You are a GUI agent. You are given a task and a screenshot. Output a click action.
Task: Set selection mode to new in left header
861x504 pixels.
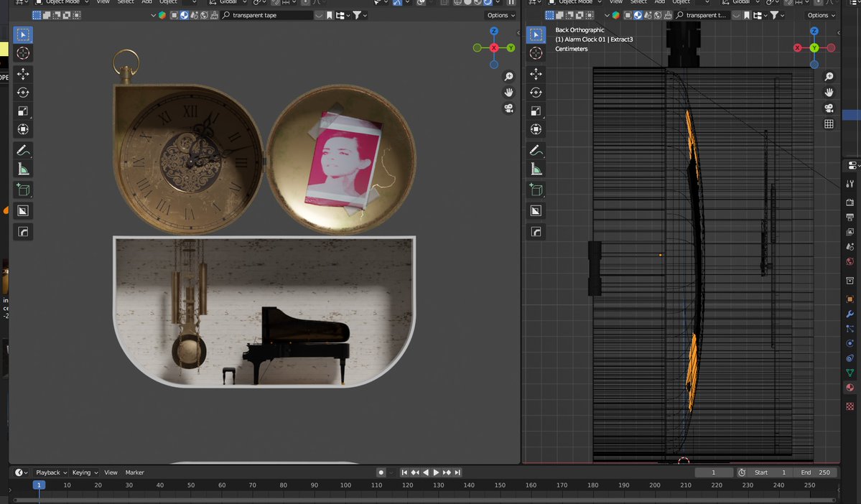pos(36,15)
